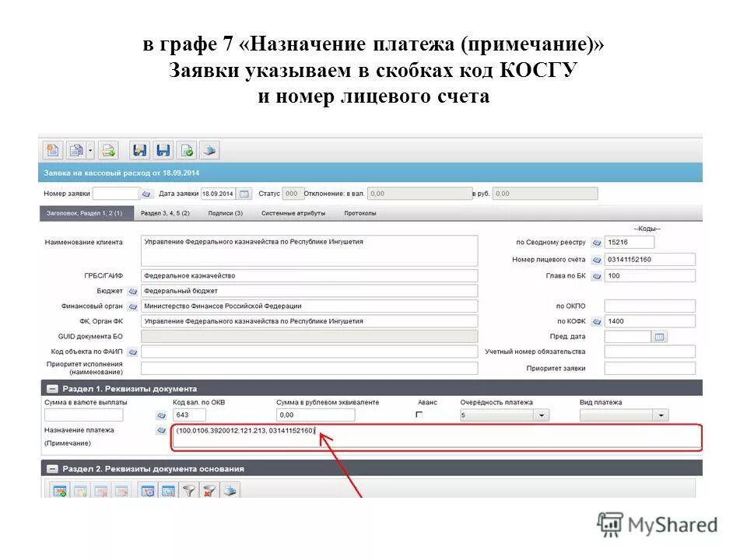This screenshot has height=560, width=747.
Task: Open the filter funnel icon in Раздел 2
Action: [190, 490]
